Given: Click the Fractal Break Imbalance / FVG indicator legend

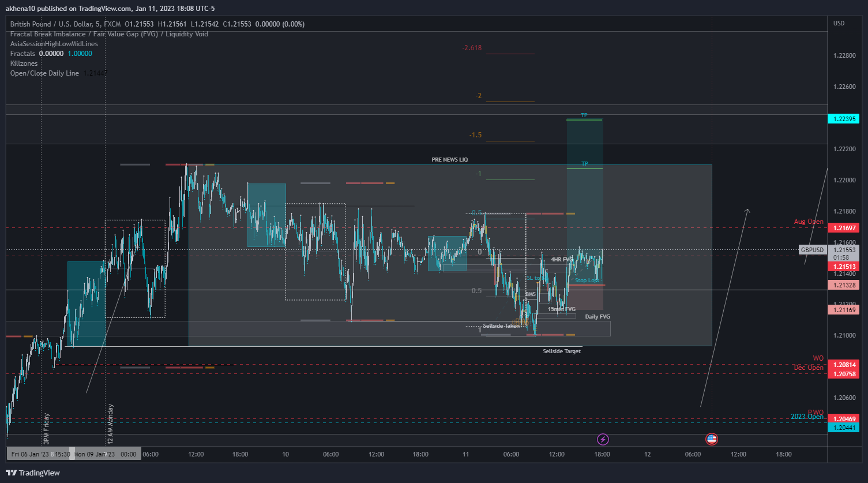Looking at the screenshot, I should pyautogui.click(x=109, y=34).
